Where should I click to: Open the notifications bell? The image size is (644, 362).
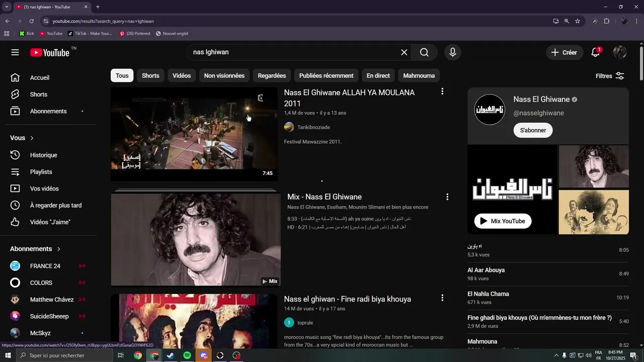[x=596, y=52]
